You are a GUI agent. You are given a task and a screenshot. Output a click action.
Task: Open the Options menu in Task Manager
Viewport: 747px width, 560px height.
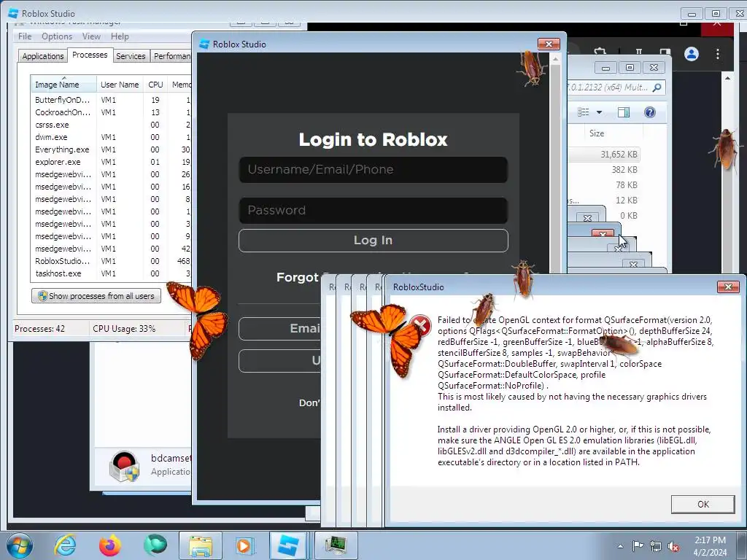coord(57,36)
